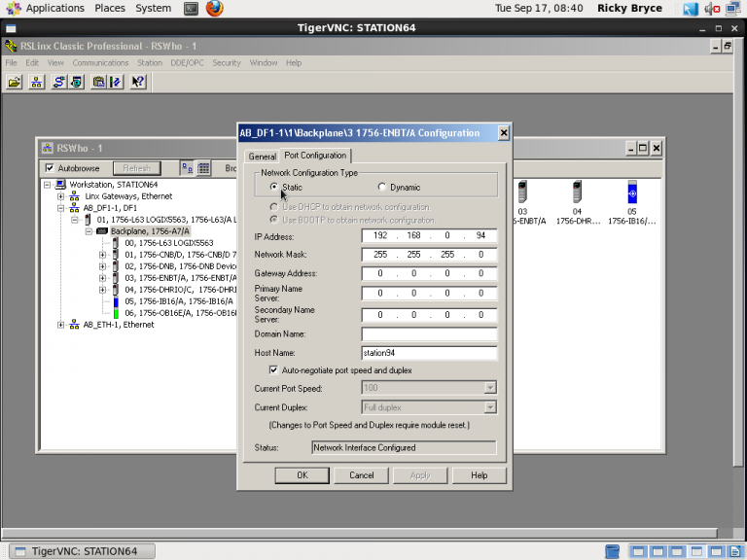
Task: Click the Host Name input field
Action: pos(429,353)
